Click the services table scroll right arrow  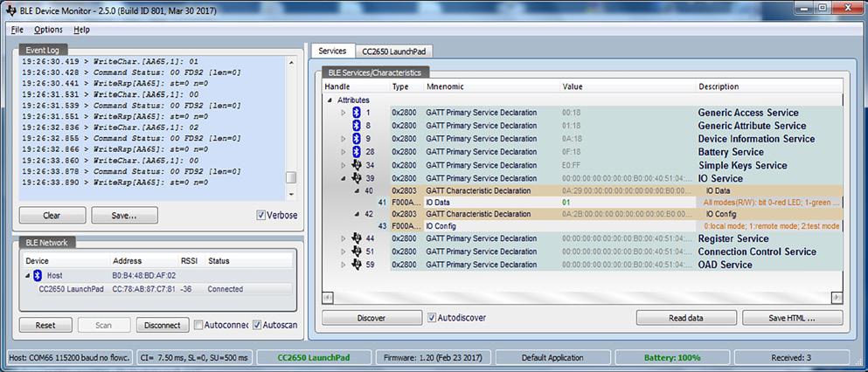click(x=837, y=298)
